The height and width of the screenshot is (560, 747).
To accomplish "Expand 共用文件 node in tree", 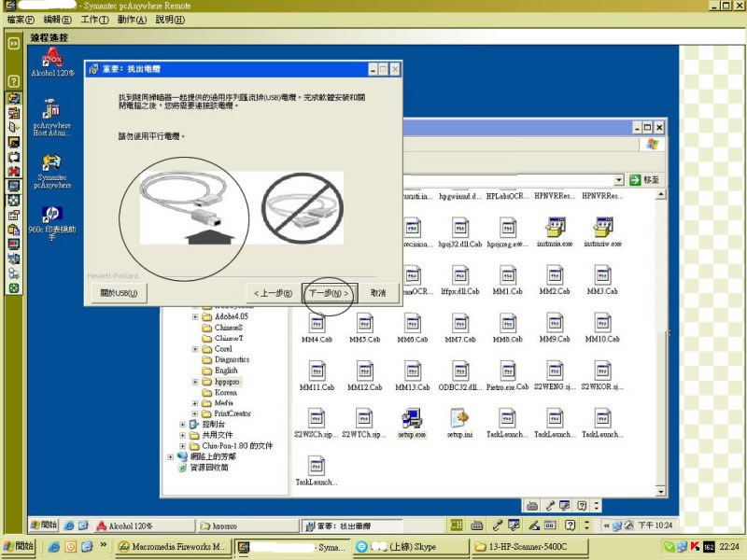I will [x=182, y=435].
